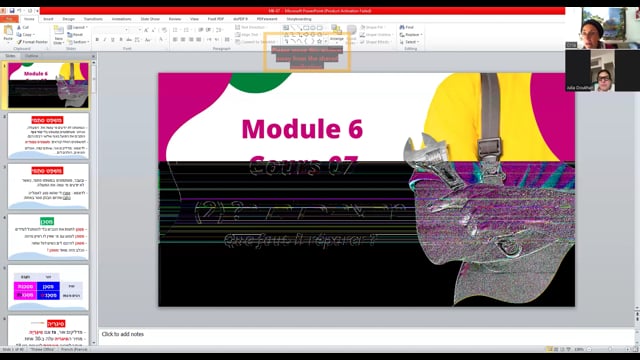Switch to the Outline pane tab
Image resolution: width=640 pixels, height=360 pixels.
point(31,56)
